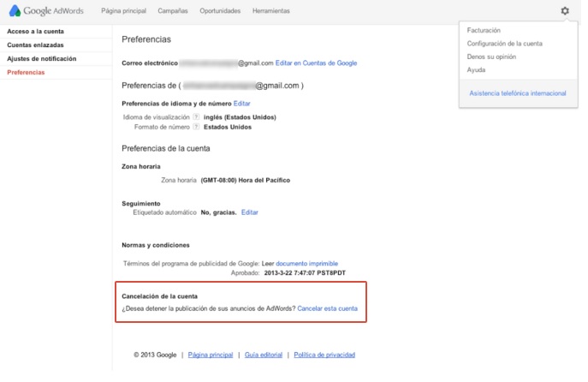Click the © 2013 Google footer text
The image size is (588, 382).
click(155, 355)
